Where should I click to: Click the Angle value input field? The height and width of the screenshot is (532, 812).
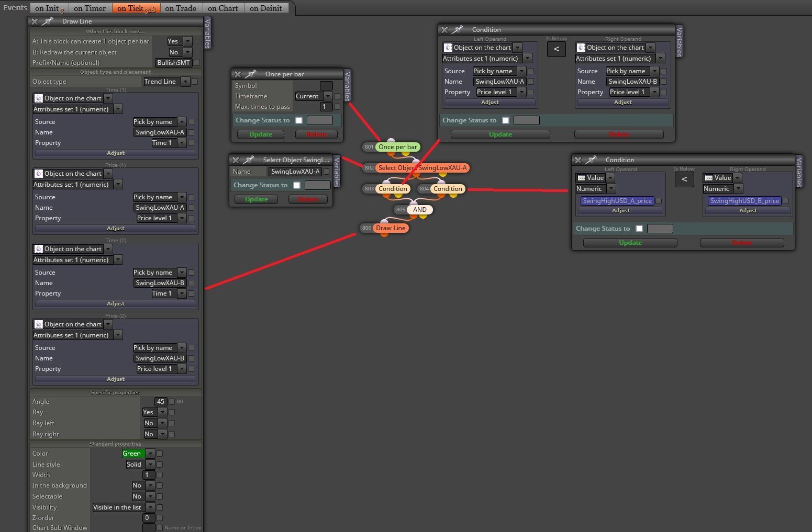pos(160,402)
